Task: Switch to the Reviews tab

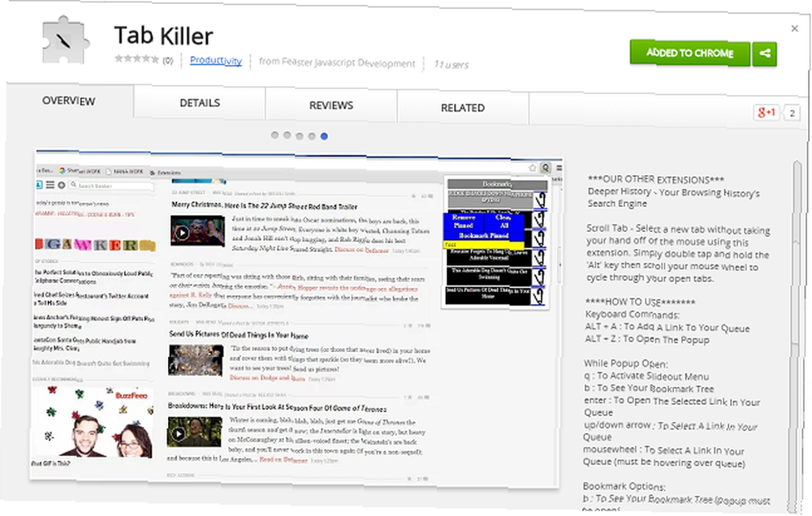Action: pos(331,105)
